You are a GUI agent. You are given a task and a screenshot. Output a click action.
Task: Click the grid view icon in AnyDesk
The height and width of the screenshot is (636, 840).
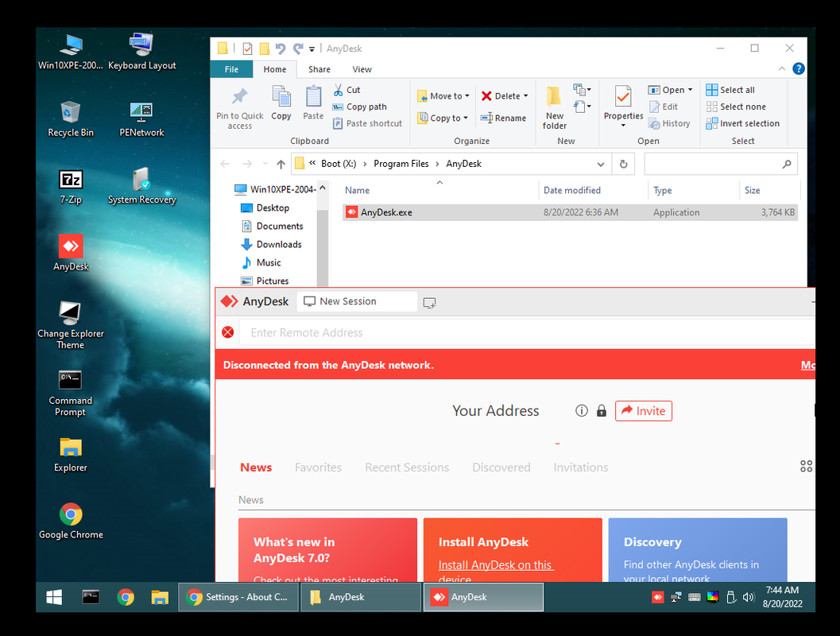coord(807,466)
